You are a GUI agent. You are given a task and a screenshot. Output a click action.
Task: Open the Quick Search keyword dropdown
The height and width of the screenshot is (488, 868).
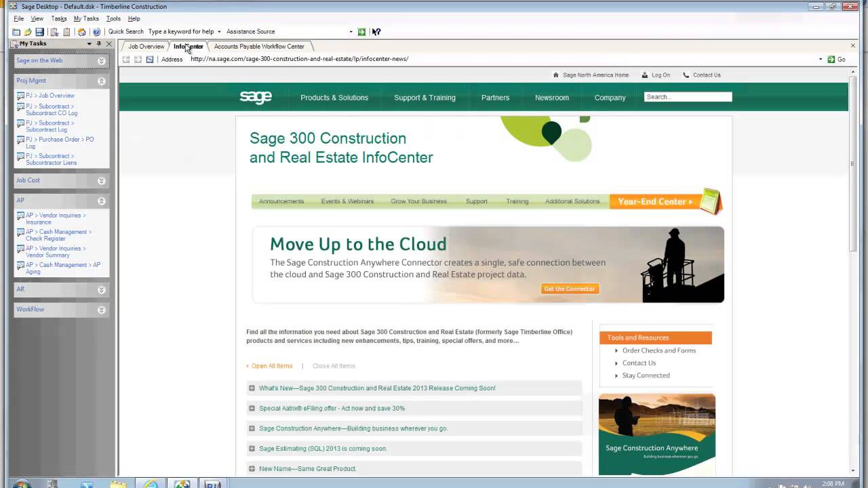click(219, 32)
